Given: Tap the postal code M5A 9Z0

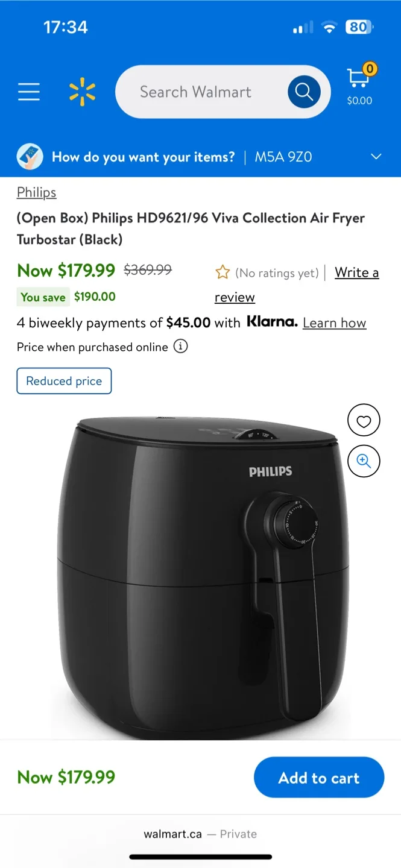Looking at the screenshot, I should coord(283,157).
